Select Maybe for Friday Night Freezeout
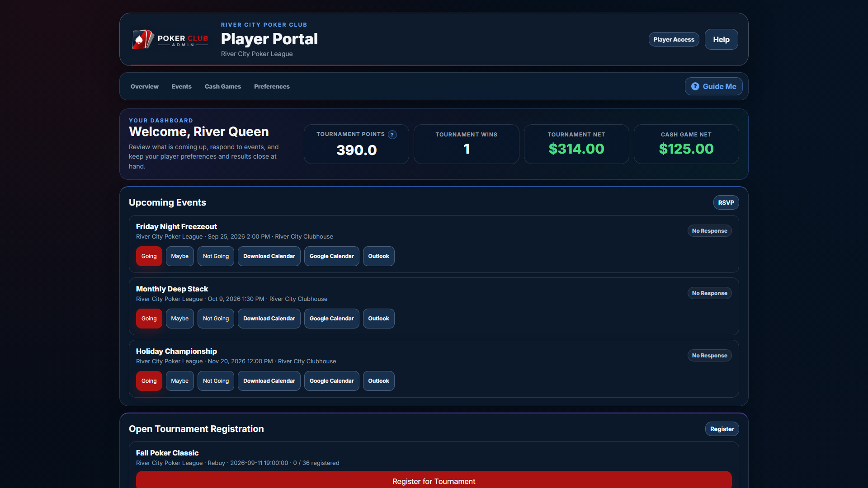This screenshot has width=868, height=488. coord(180,256)
